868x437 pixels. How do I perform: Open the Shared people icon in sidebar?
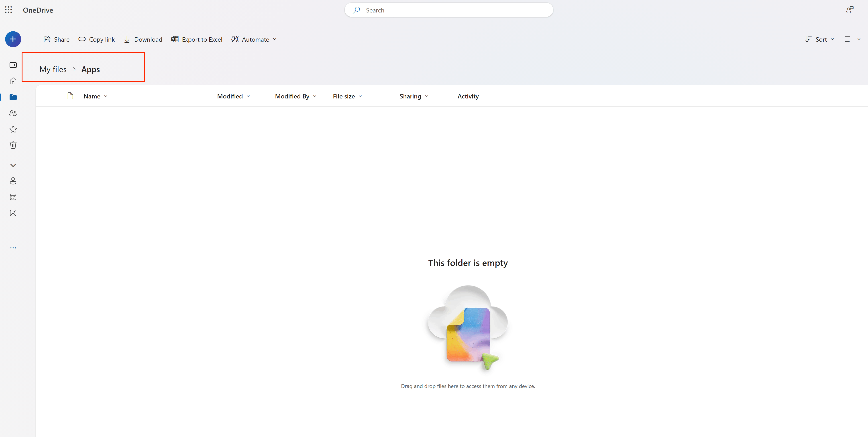coord(13,113)
